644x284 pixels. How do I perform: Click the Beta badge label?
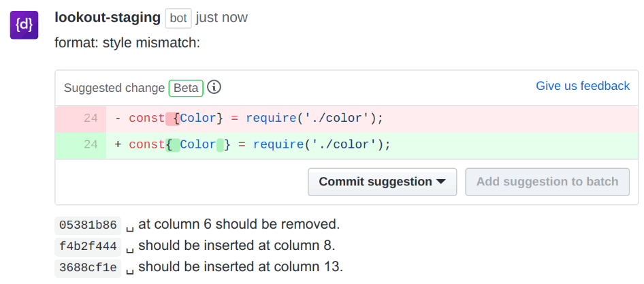[x=186, y=88]
